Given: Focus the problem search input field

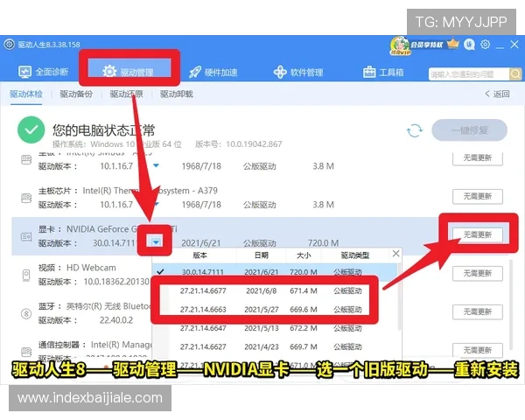Looking at the screenshot, I should [x=469, y=74].
